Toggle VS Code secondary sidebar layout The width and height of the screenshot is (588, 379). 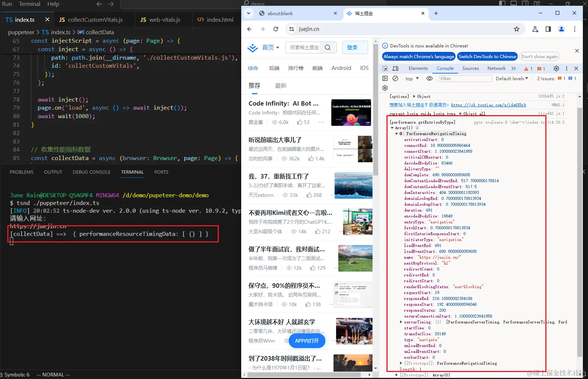[525, 3]
